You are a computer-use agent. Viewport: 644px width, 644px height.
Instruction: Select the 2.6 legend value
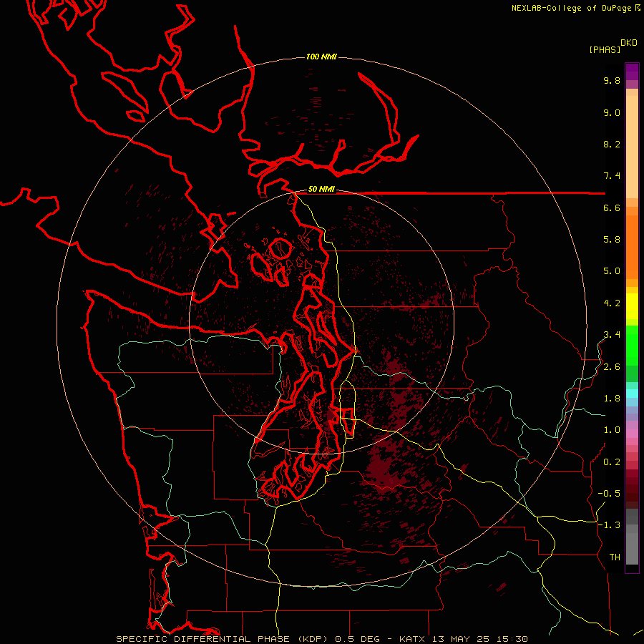point(612,367)
